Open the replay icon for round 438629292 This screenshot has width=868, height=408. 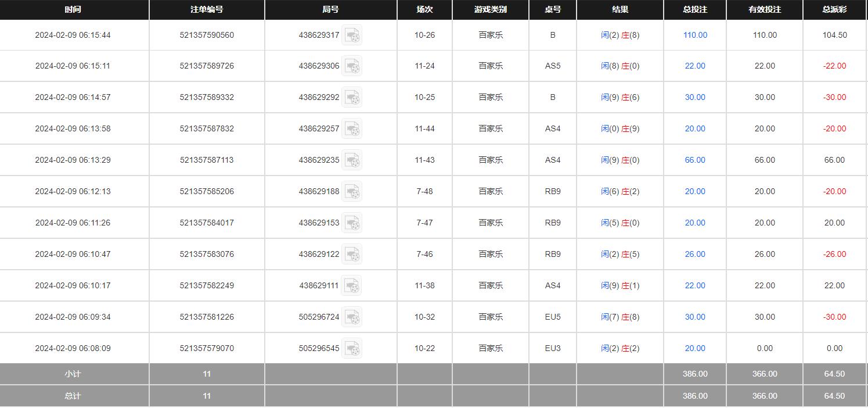352,98
